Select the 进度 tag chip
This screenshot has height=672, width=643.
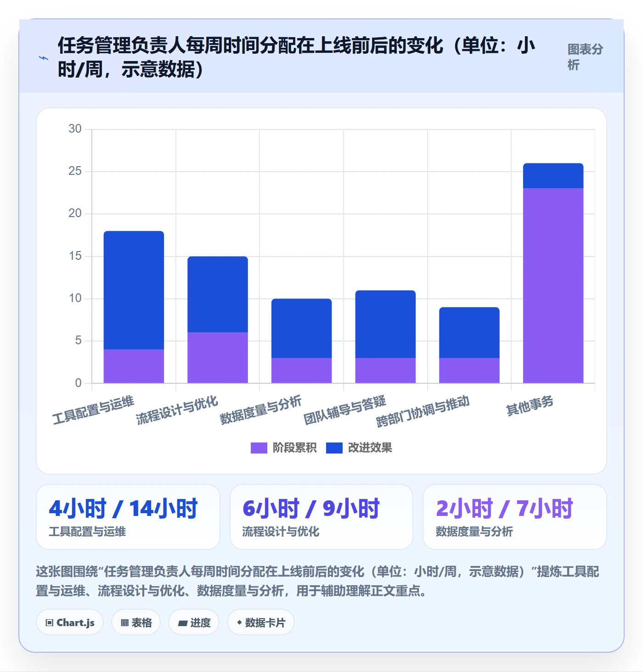[x=194, y=622]
